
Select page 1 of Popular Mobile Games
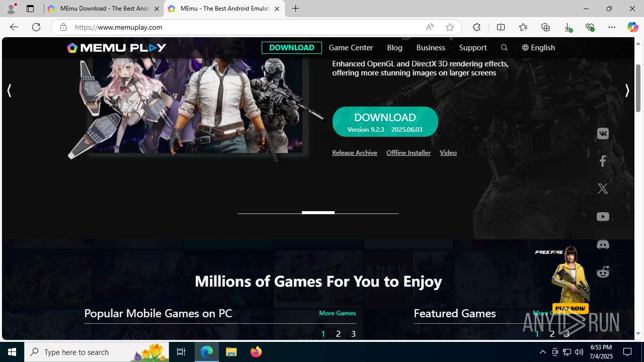[323, 334]
